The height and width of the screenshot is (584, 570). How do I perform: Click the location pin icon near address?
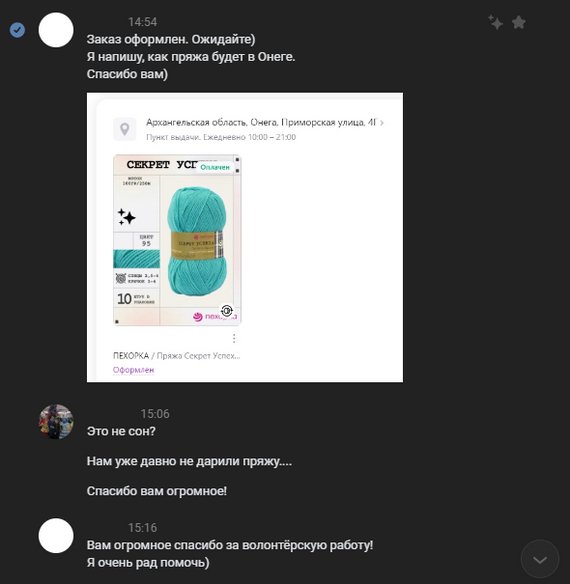pyautogui.click(x=124, y=129)
